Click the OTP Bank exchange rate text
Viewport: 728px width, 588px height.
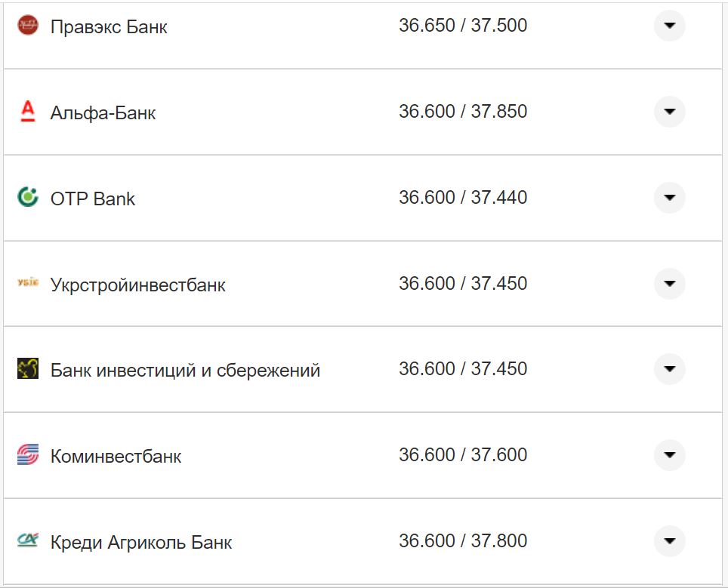[x=464, y=196]
